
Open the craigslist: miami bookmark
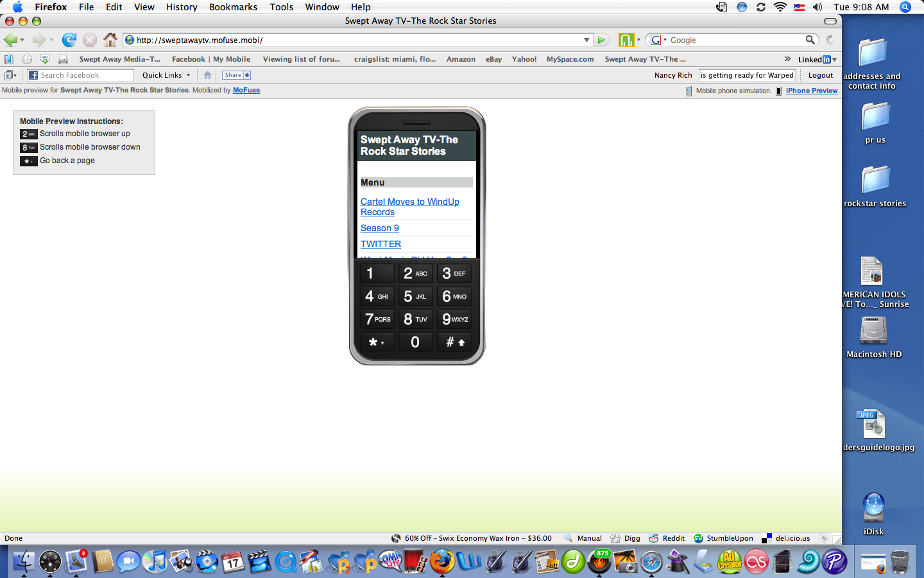[395, 59]
